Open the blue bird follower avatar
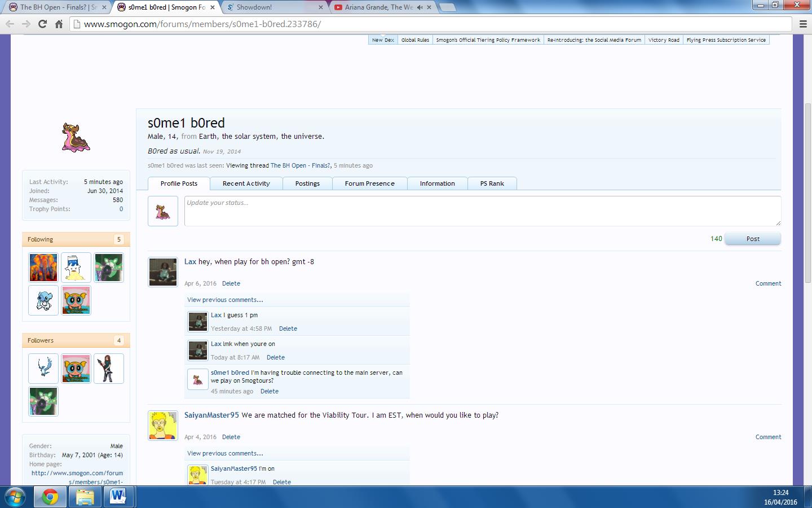The height and width of the screenshot is (508, 812). 43,369
